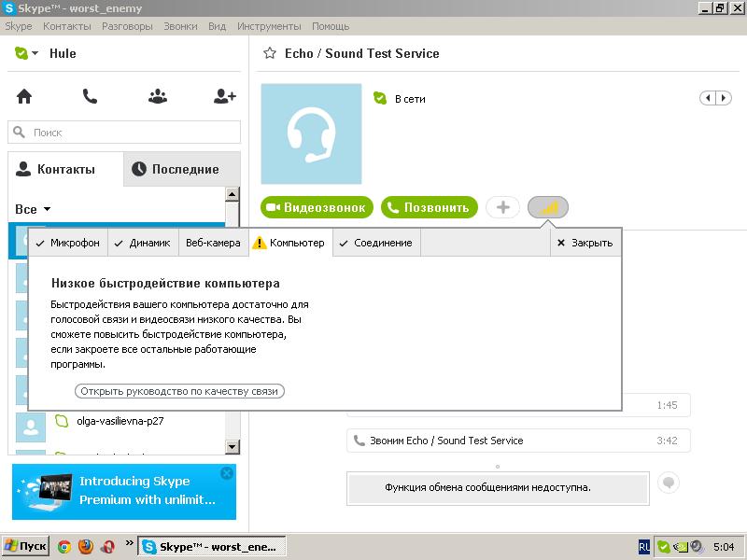Click the create group icon

coord(158,97)
